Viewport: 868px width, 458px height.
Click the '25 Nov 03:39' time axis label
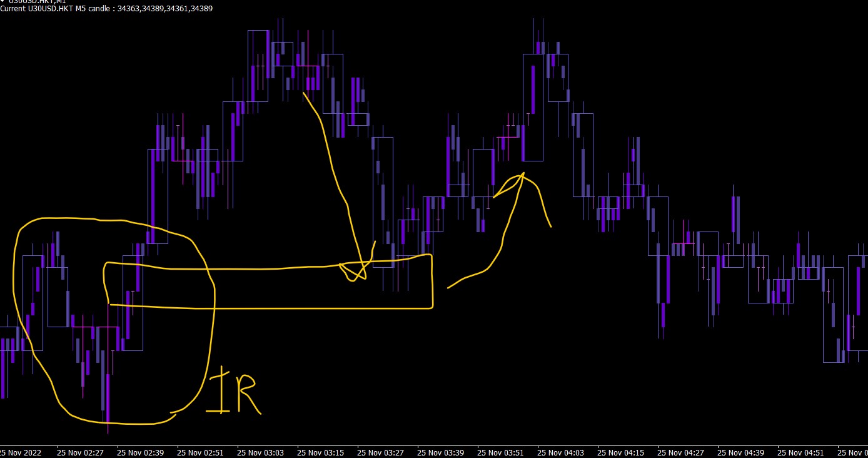(442, 452)
